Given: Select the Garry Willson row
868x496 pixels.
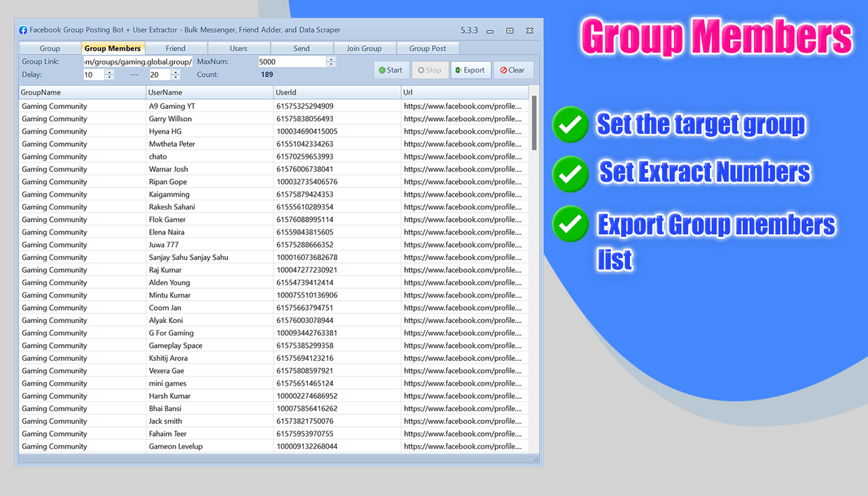Looking at the screenshot, I should pyautogui.click(x=273, y=119).
